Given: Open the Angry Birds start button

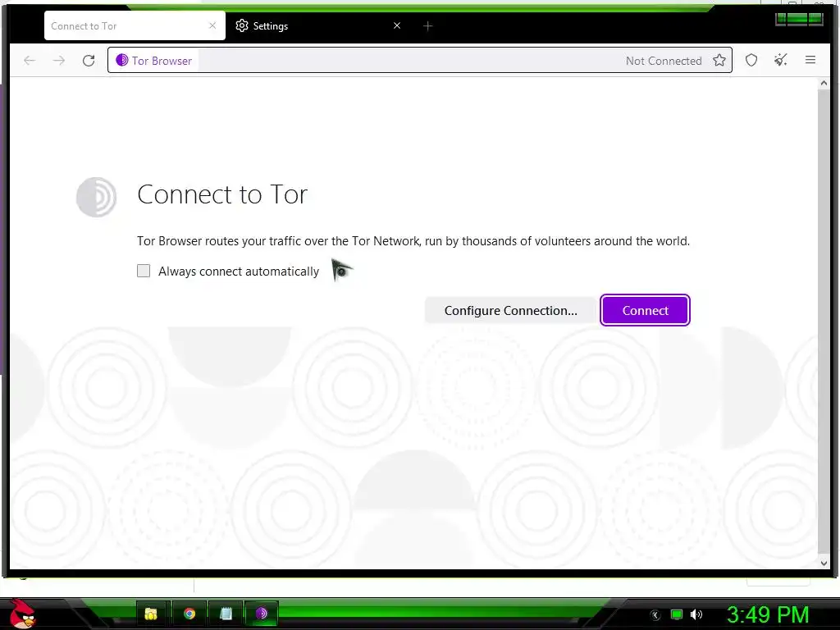Looking at the screenshot, I should pos(22,614).
